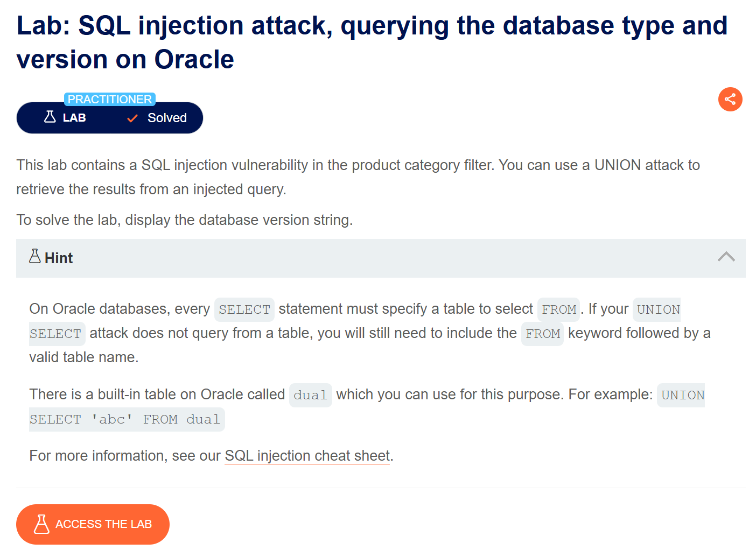Open the SQL injection cheat sheet link
756x550 pixels.
point(307,456)
